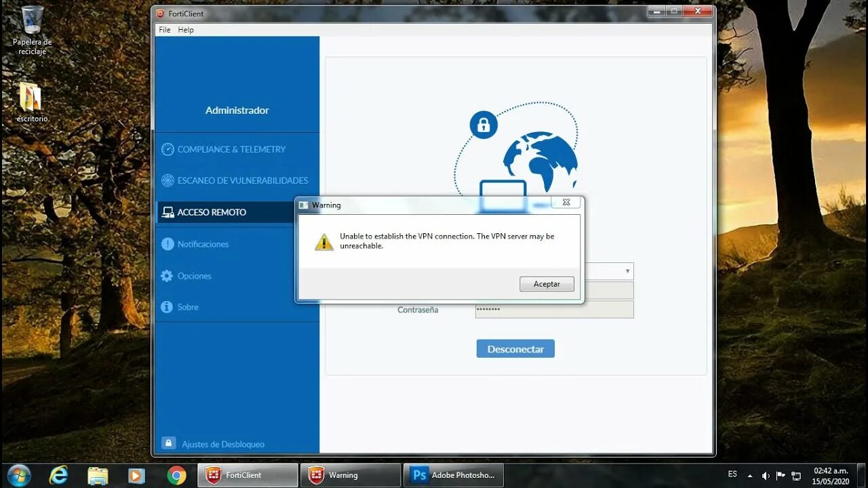Image resolution: width=868 pixels, height=488 pixels.
Task: Open Escaneo de Vulnerabilidades section
Action: [x=237, y=180]
